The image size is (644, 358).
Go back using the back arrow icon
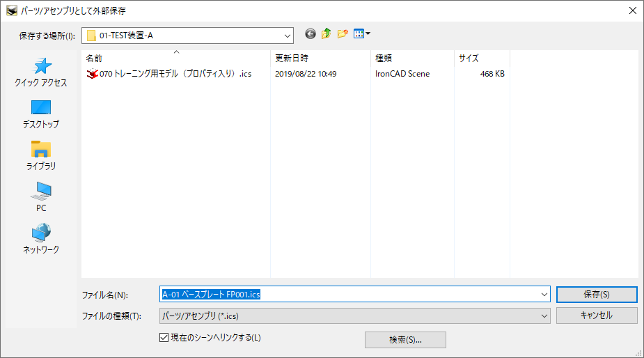(311, 34)
